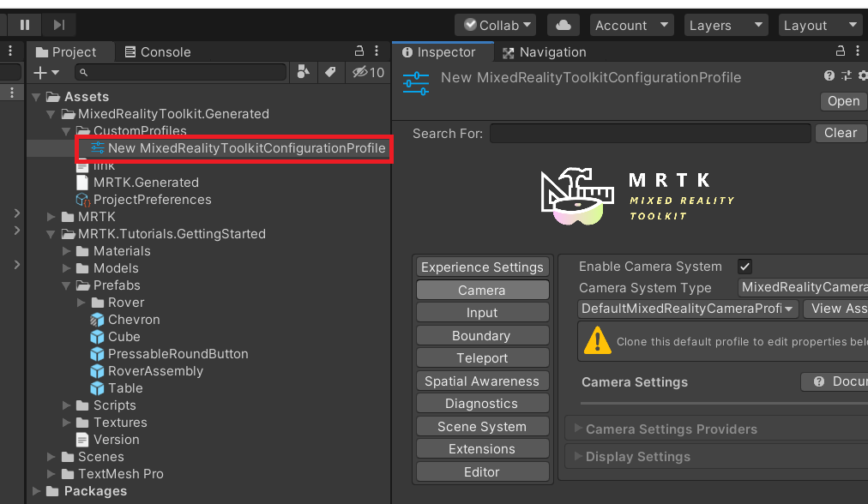
Task: Open Inspector panel options menu
Action: click(x=858, y=51)
